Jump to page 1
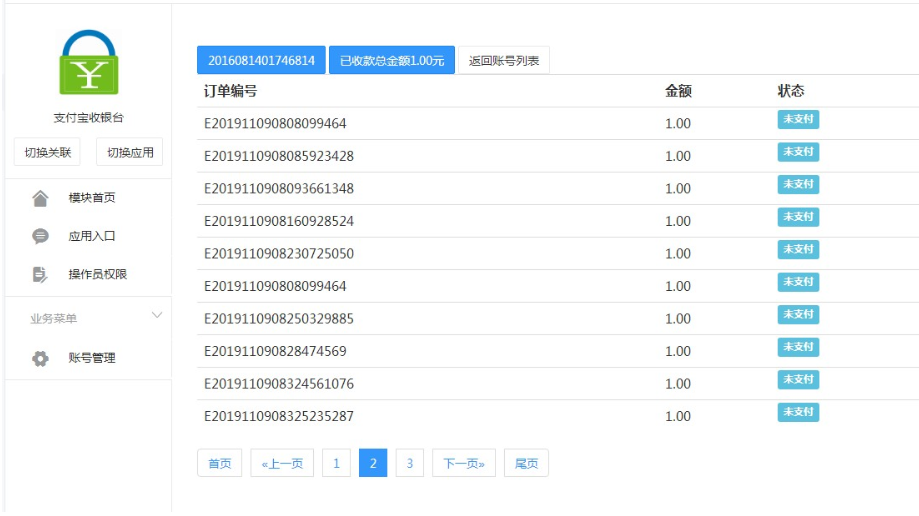This screenshot has height=516, width=919. 336,463
